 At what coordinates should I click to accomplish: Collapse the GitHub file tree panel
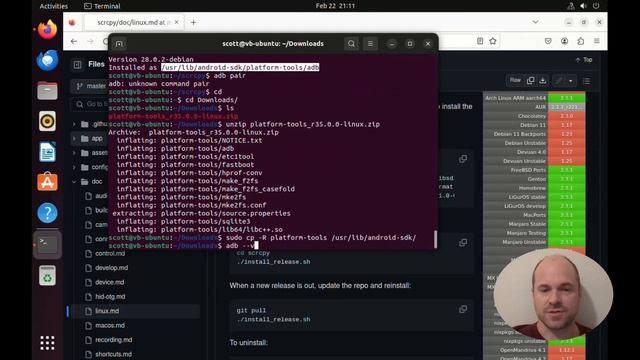(77, 64)
